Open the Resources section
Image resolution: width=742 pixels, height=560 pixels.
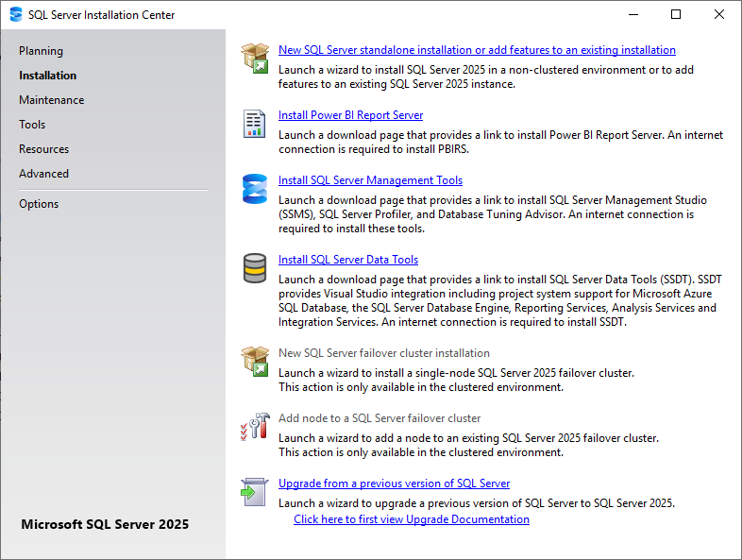pyautogui.click(x=43, y=149)
